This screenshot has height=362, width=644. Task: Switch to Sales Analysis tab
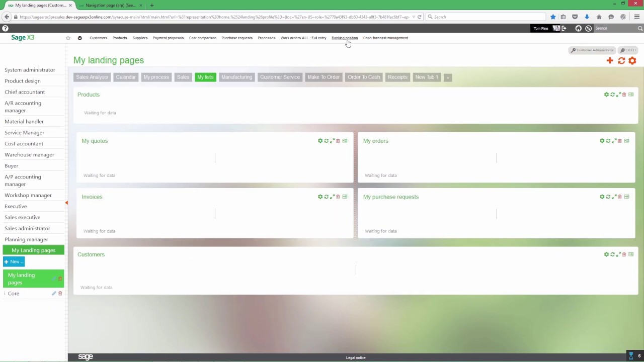(x=92, y=77)
